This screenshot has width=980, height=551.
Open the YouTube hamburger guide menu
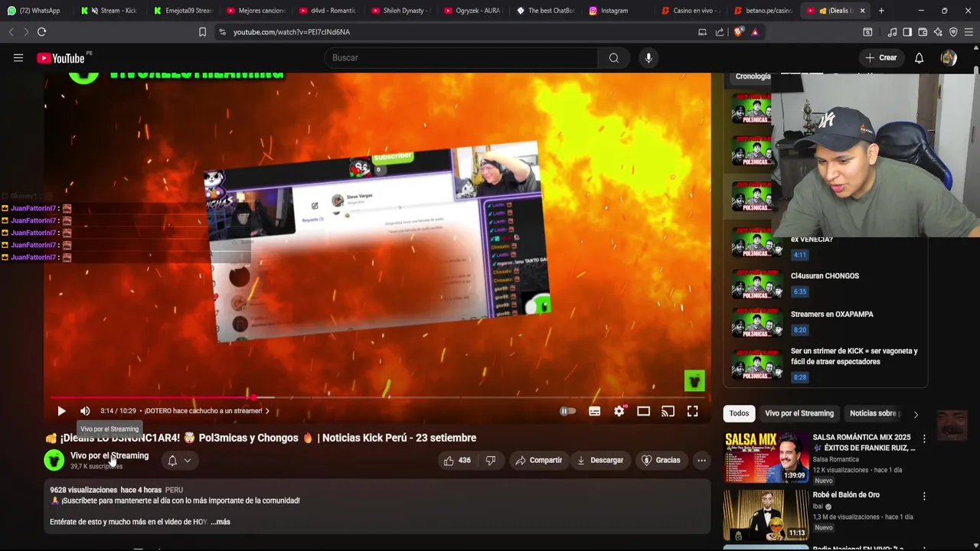coord(18,58)
